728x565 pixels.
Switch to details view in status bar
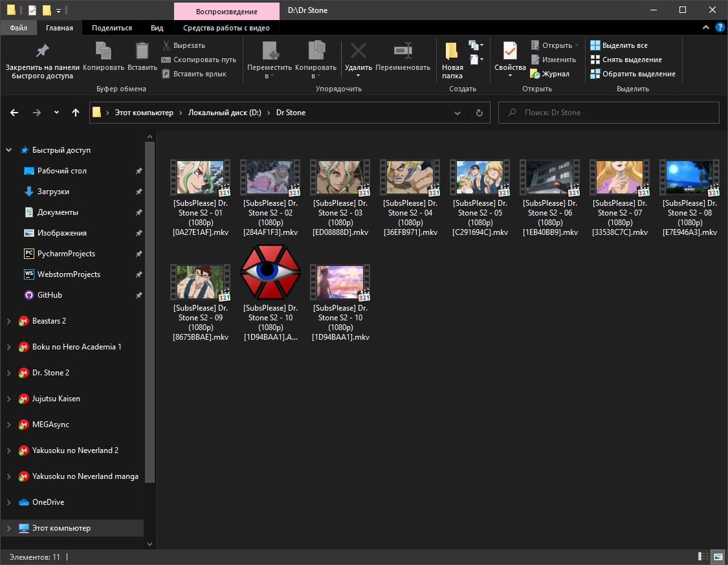[703, 557]
